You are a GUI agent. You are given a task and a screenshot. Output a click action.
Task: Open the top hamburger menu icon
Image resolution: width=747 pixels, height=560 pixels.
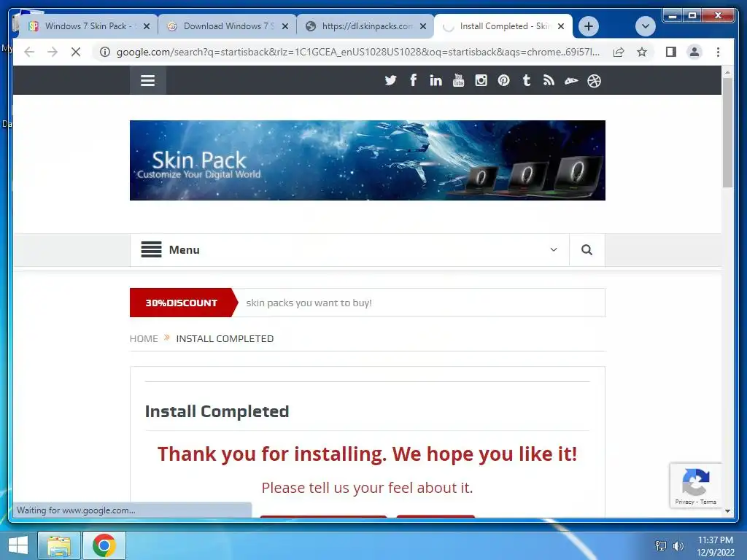coord(147,80)
